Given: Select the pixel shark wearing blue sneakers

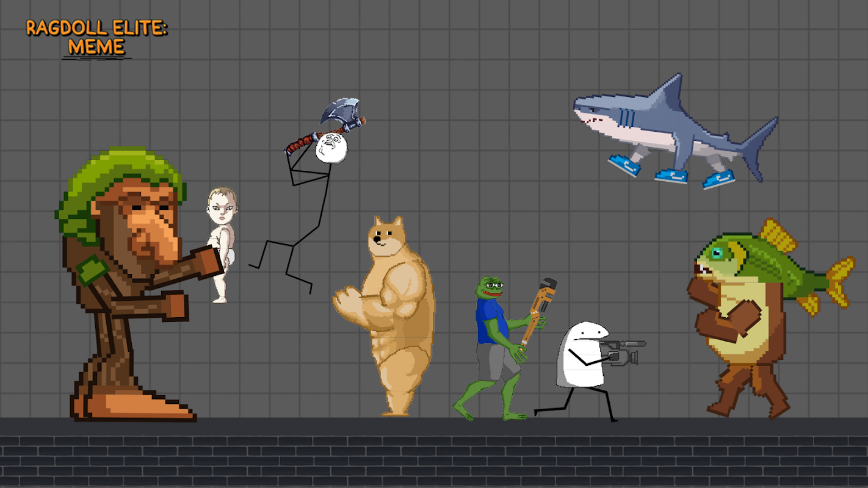Looking at the screenshot, I should click(x=675, y=131).
